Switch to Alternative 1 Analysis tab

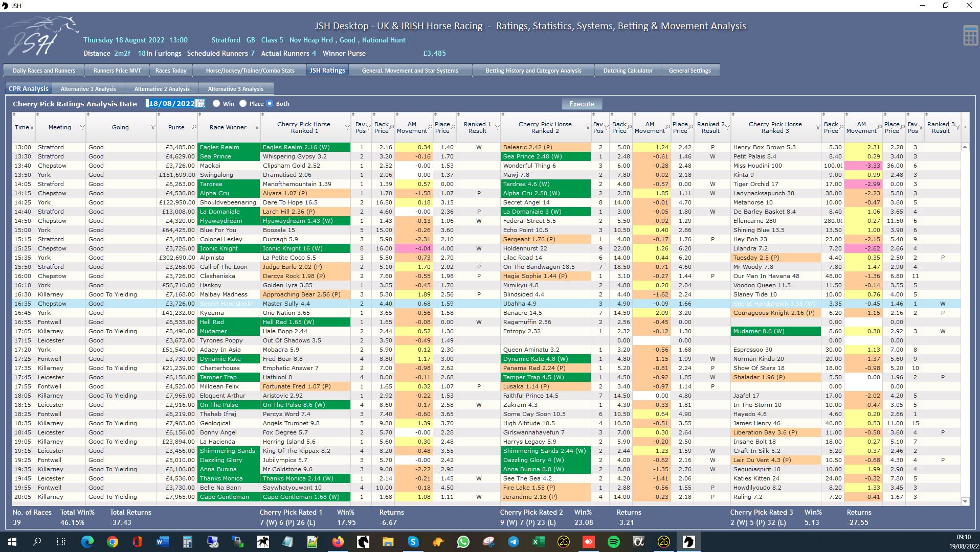click(88, 89)
